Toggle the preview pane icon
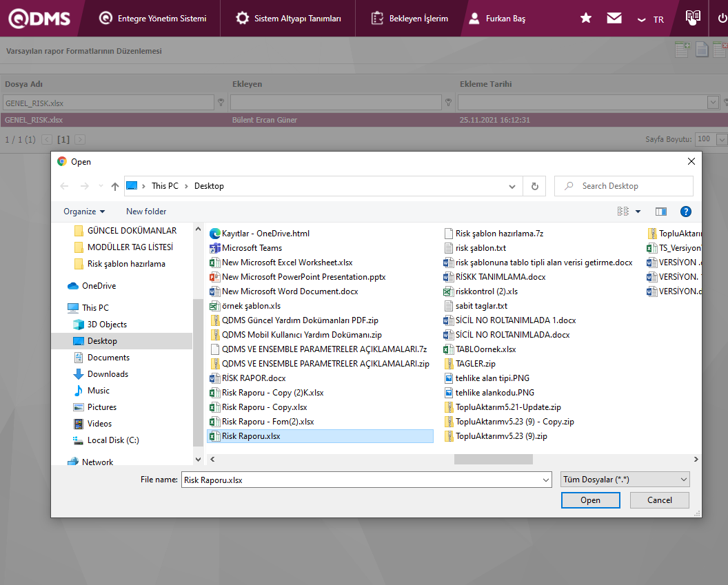The height and width of the screenshot is (585, 728). tap(660, 212)
